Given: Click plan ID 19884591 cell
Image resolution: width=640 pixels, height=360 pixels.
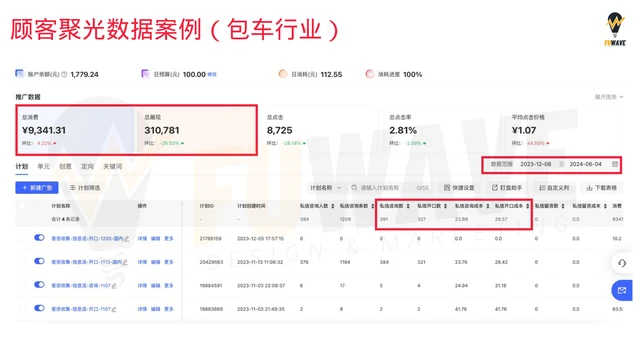Looking at the screenshot, I should [x=211, y=286].
